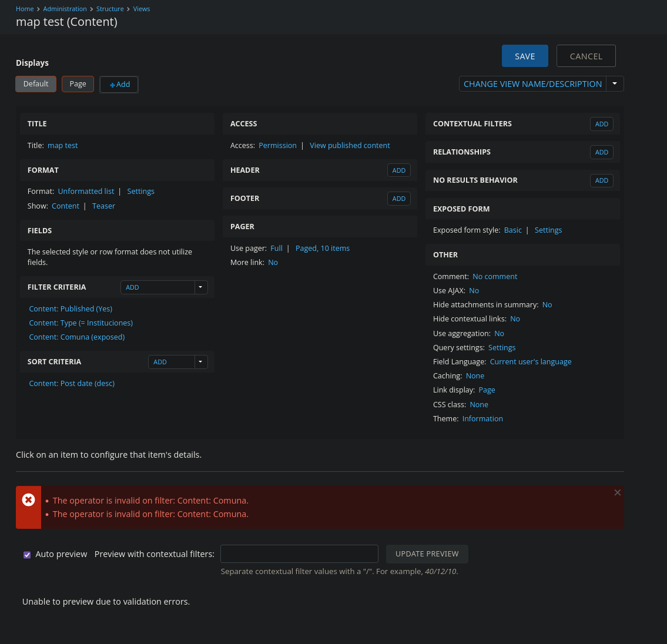Expand the Sort Criteria Add dropdown arrow

point(200,362)
